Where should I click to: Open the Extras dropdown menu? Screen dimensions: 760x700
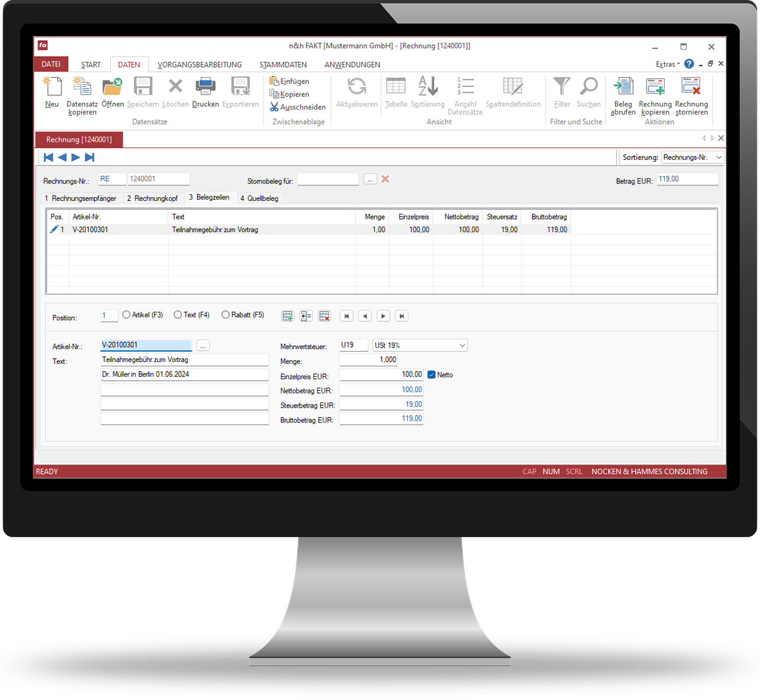tap(667, 64)
